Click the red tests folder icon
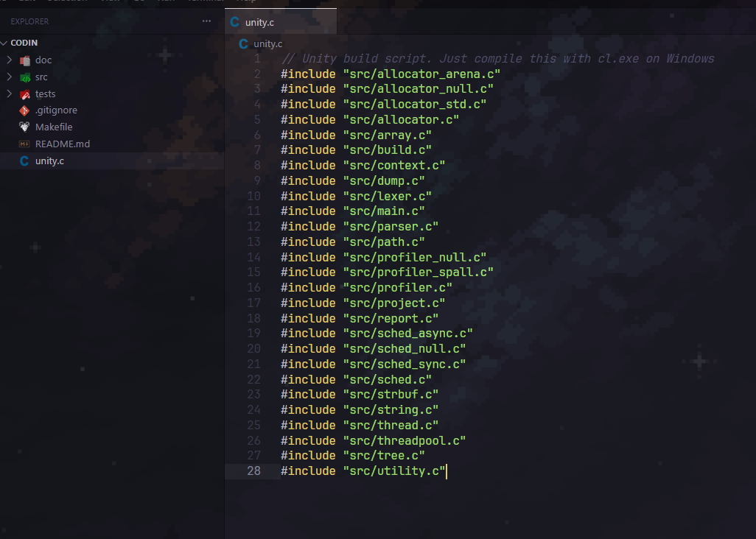 pyautogui.click(x=24, y=94)
